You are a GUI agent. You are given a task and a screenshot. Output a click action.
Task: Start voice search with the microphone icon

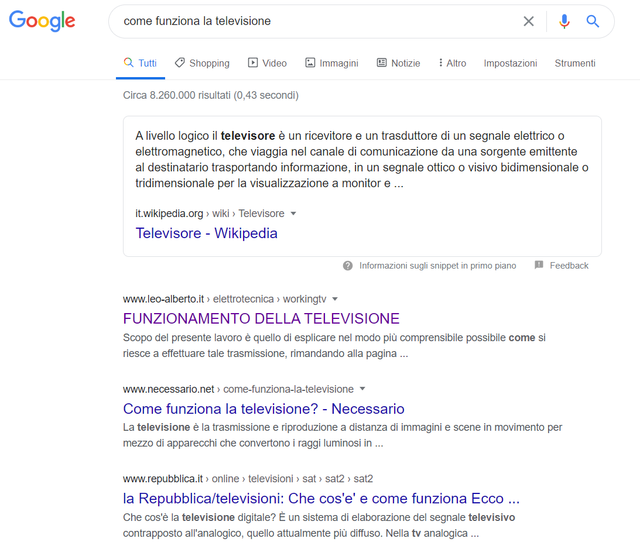tap(564, 21)
